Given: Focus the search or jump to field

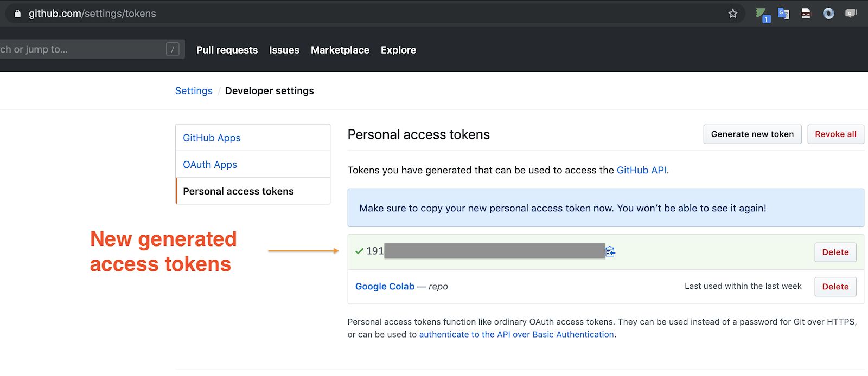Looking at the screenshot, I should pos(81,49).
